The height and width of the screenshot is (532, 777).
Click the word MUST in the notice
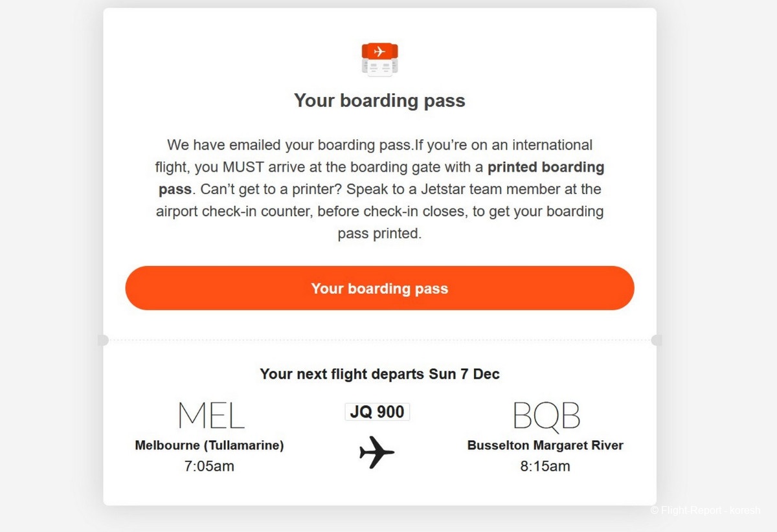[x=243, y=167]
